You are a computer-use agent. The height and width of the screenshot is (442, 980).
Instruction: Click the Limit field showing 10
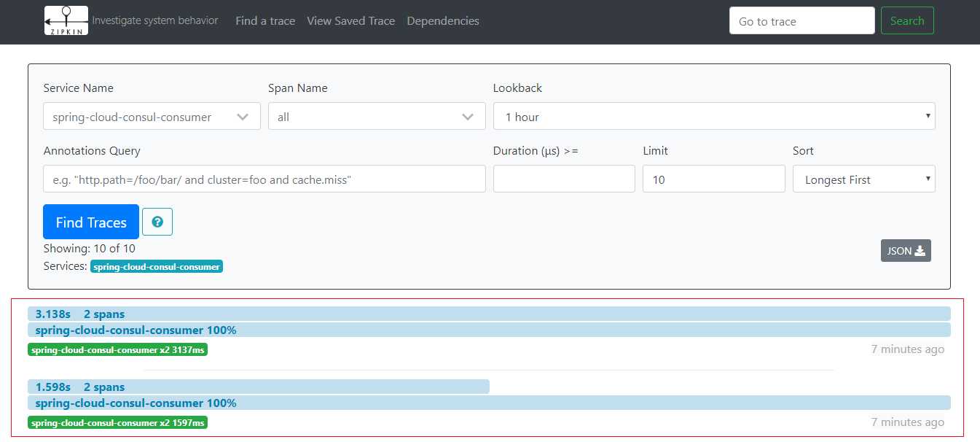(714, 179)
